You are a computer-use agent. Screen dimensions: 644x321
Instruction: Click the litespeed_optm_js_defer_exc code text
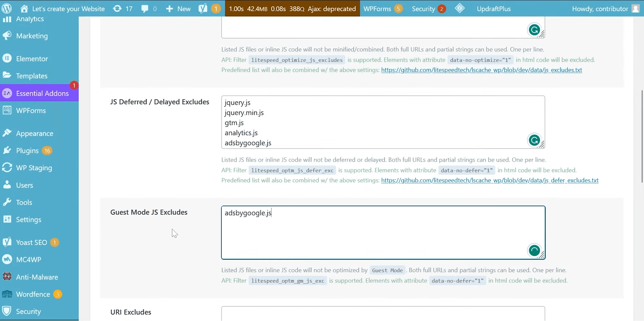tap(292, 170)
